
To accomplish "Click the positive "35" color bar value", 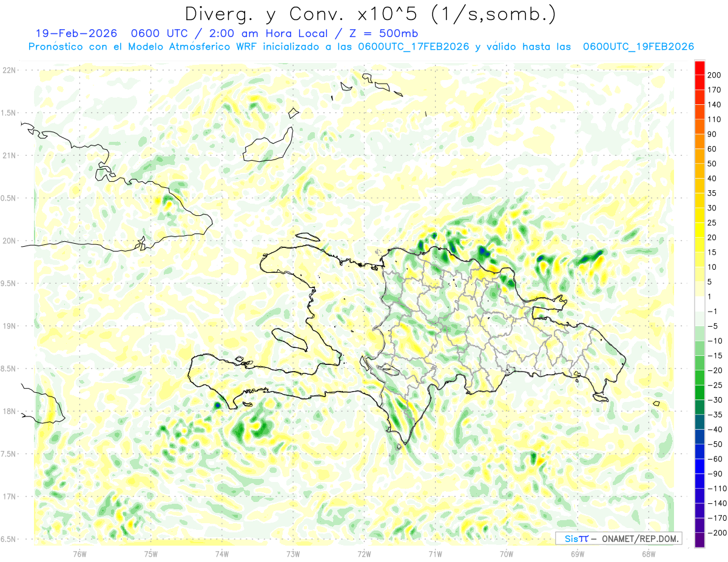I will (x=712, y=193).
